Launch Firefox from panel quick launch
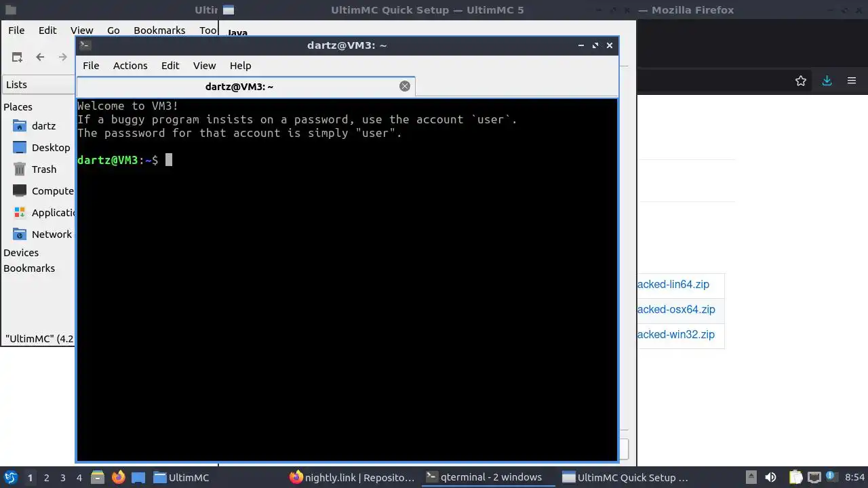 [x=119, y=477]
